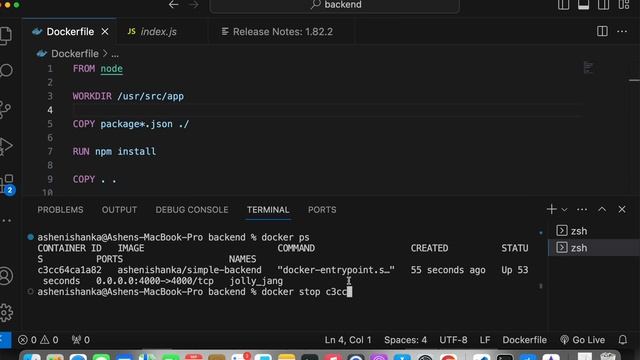Expand the breadcrumb ellipsis symbol
The image size is (640, 360).
point(115,54)
